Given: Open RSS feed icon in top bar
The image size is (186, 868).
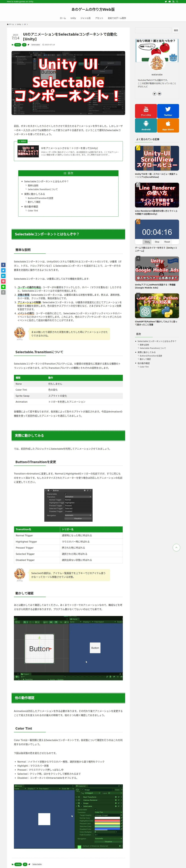Looking at the screenshot, I should pyautogui.click(x=174, y=2).
